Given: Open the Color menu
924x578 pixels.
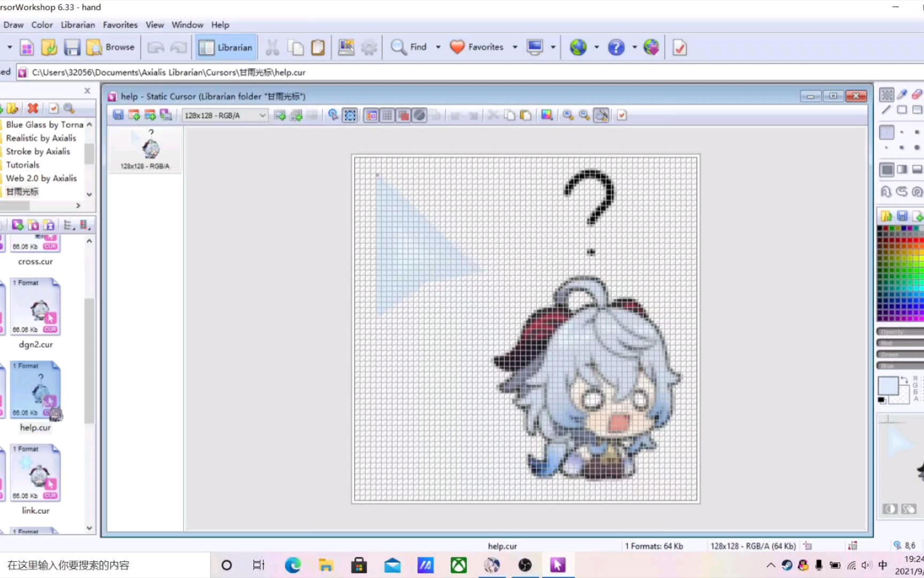Looking at the screenshot, I should click(x=42, y=25).
